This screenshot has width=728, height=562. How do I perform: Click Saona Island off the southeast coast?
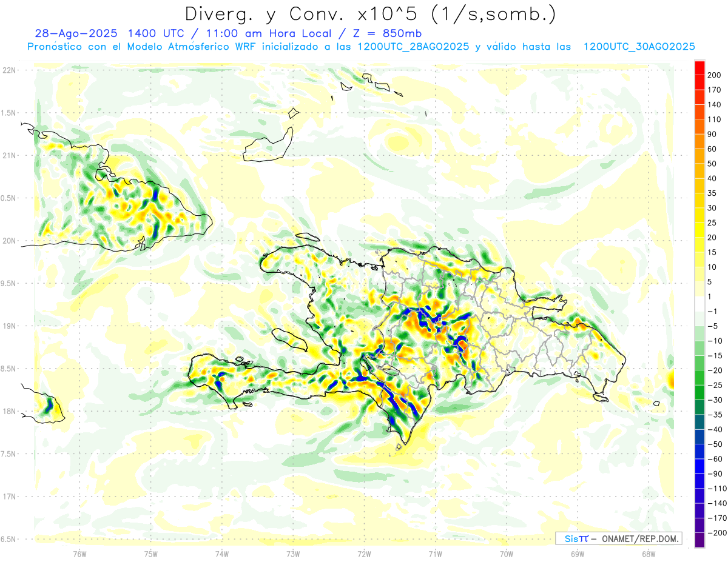[x=600, y=397]
